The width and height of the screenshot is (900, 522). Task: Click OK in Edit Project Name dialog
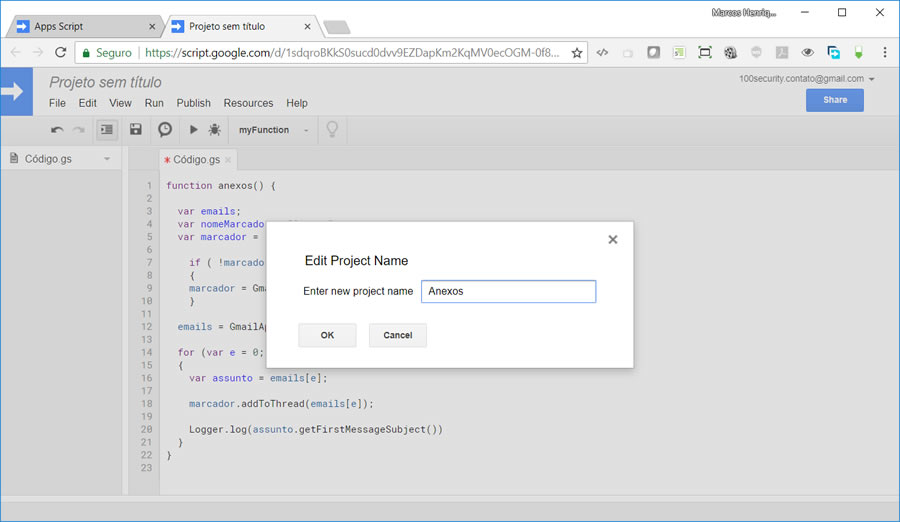tap(327, 335)
